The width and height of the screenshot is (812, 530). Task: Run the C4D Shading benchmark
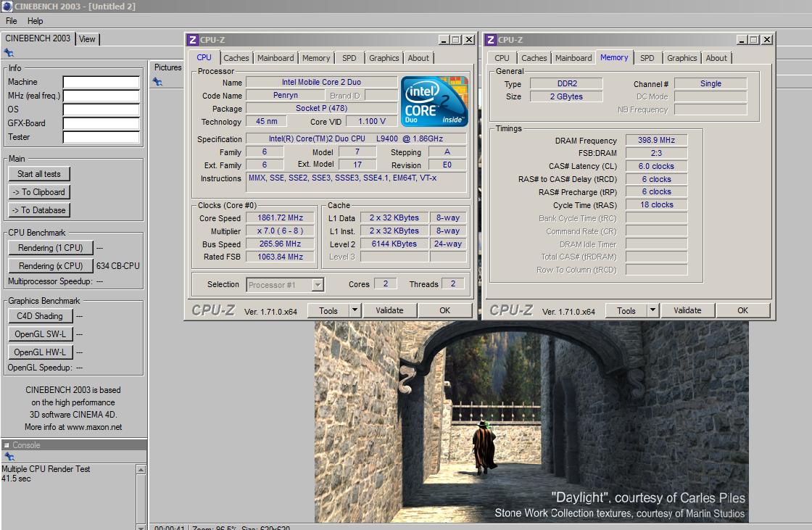point(40,316)
